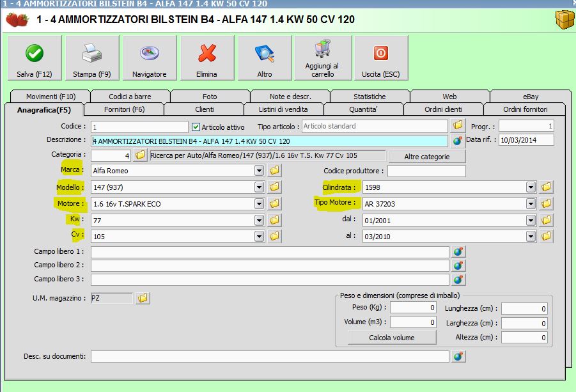Click into the Descrizione text field
Screen dimensions: 576x392
(269, 141)
